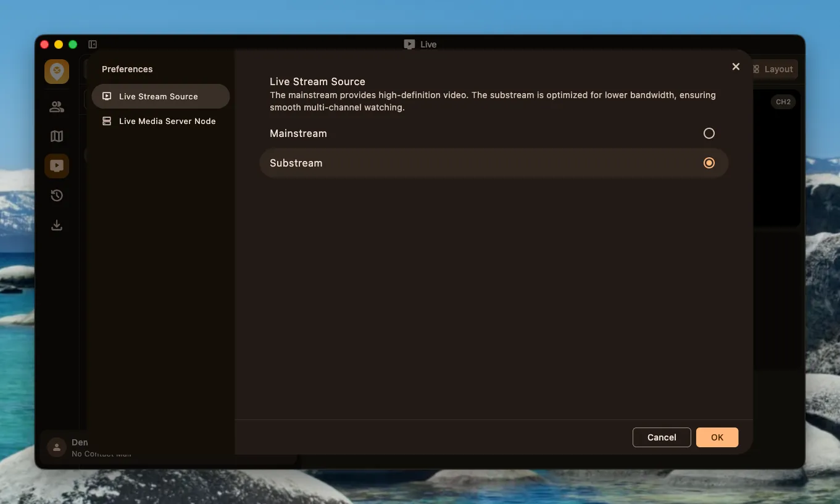Screen dimensions: 840x504
Task: Click the CH2 channel badge
Action: point(783,102)
